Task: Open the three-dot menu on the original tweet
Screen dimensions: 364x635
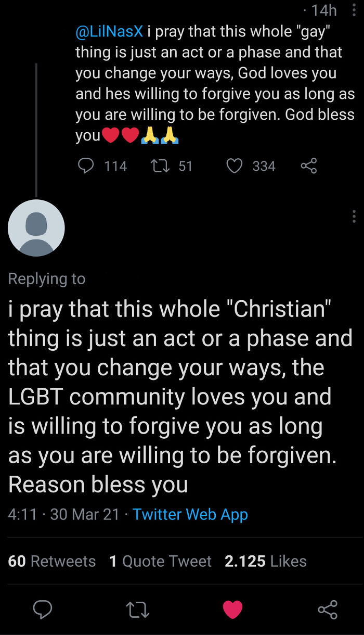Action: [353, 10]
